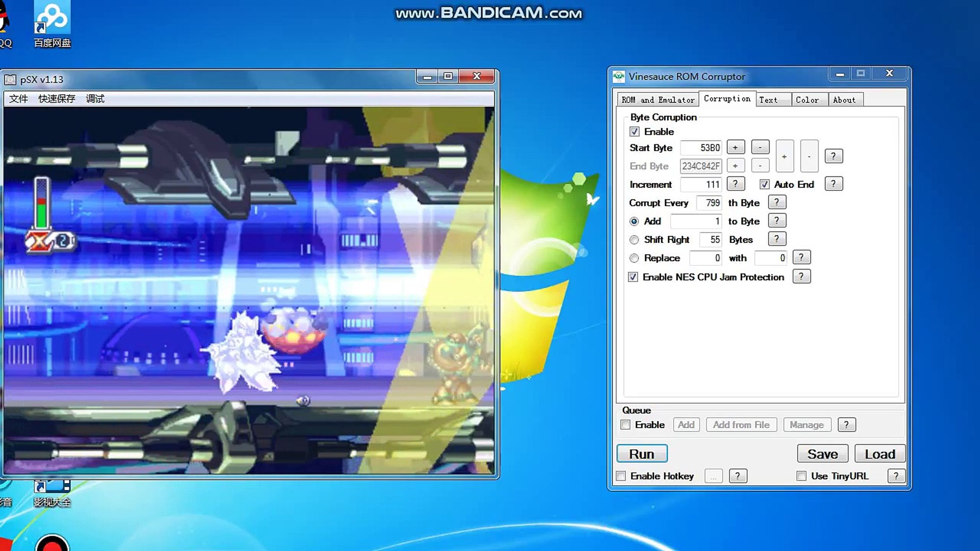Open help for Corrupt Every th Byte
Screen dimensions: 980x551
777,202
